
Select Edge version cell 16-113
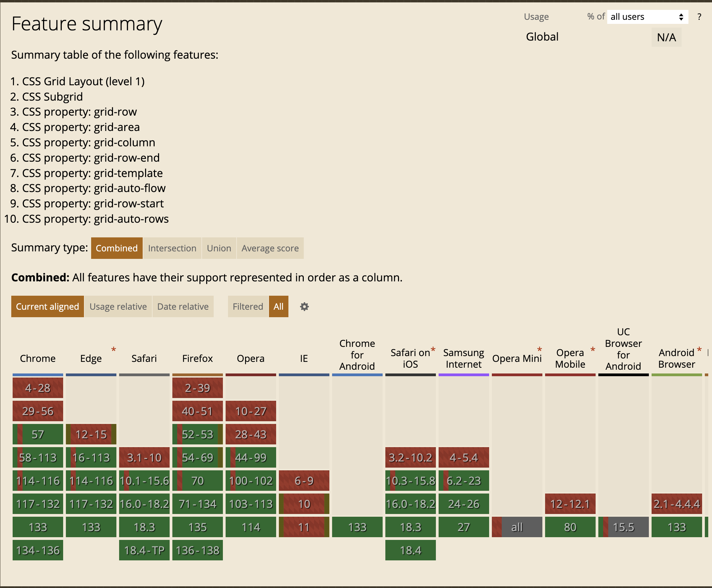coord(91,457)
